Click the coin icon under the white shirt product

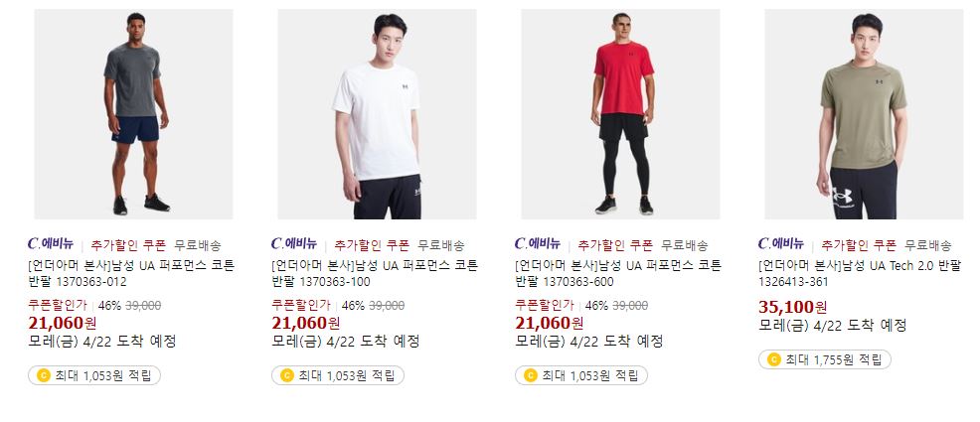point(287,375)
